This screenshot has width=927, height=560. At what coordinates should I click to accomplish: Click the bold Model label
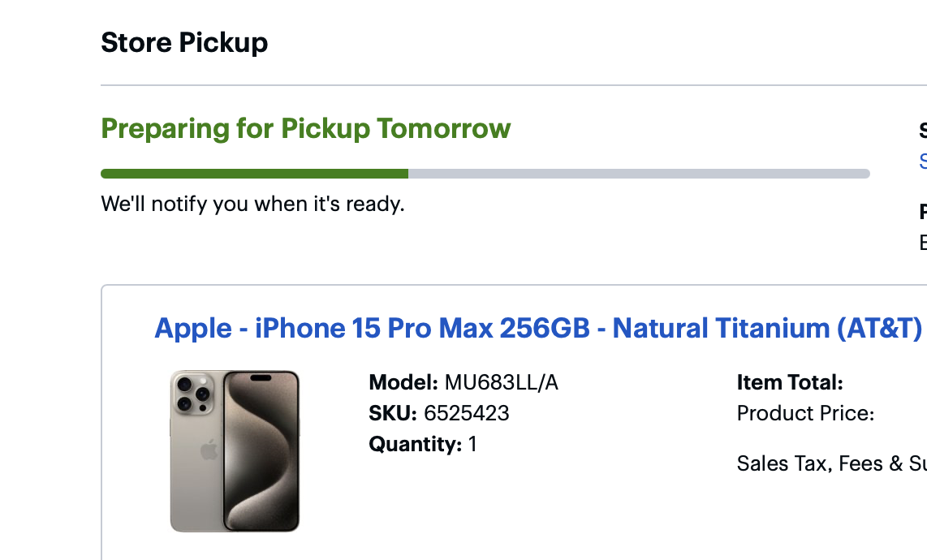(x=403, y=382)
